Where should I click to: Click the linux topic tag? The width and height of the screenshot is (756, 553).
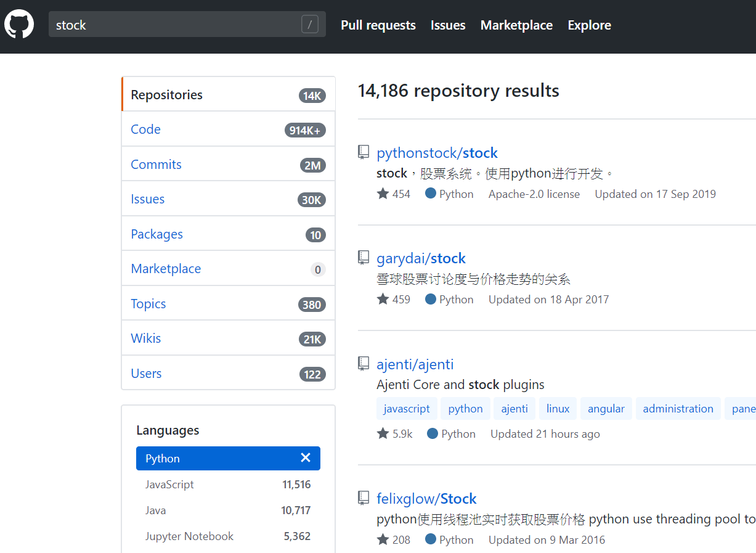(x=558, y=409)
